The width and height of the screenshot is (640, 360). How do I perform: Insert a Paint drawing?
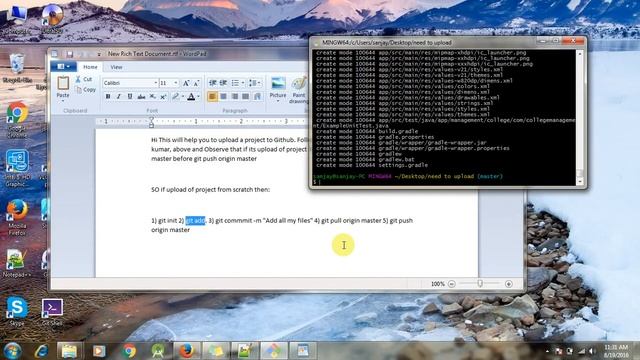point(299,83)
